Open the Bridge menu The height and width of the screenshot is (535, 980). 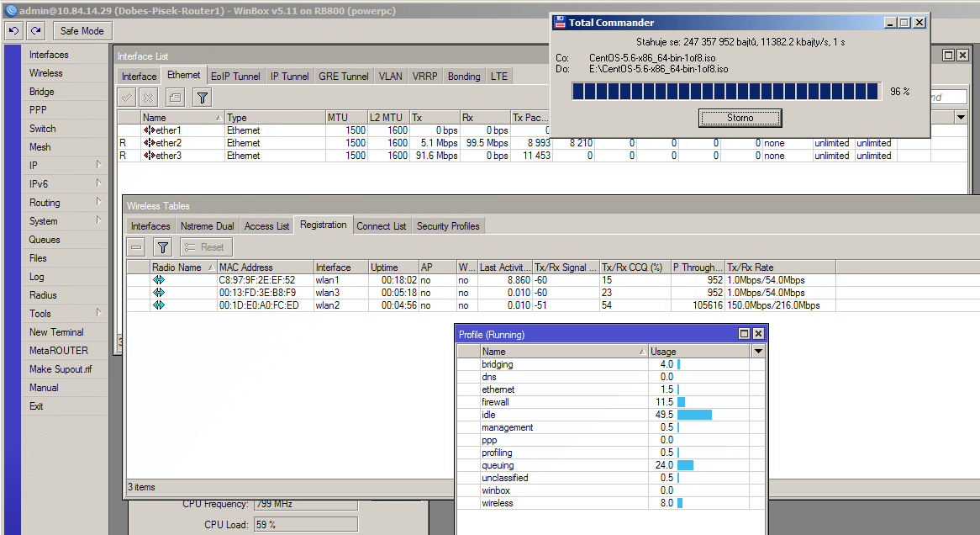click(x=41, y=92)
